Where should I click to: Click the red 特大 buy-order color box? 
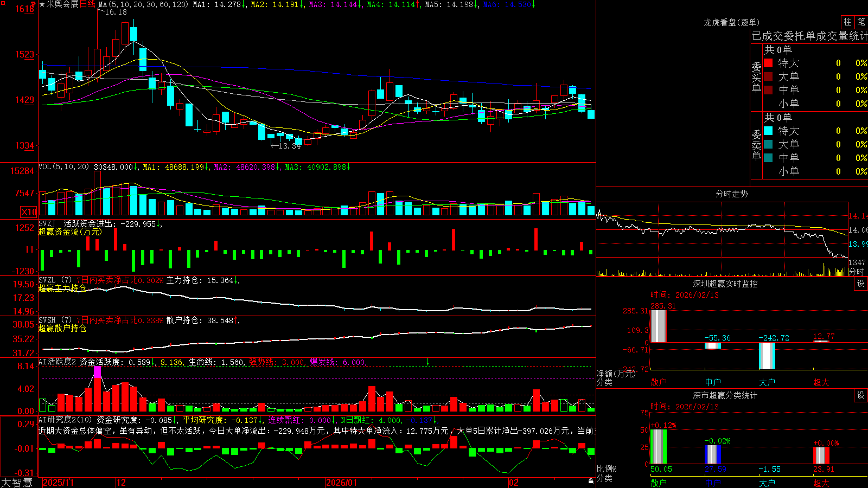click(x=768, y=63)
